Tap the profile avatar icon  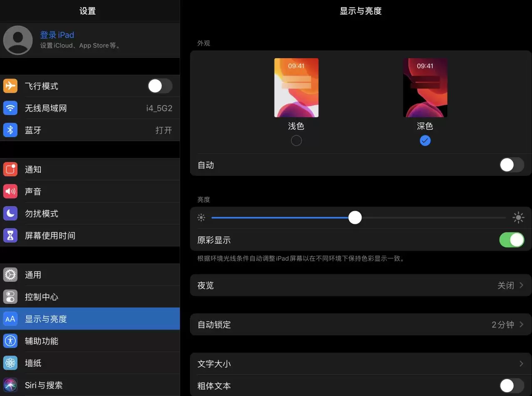click(18, 40)
